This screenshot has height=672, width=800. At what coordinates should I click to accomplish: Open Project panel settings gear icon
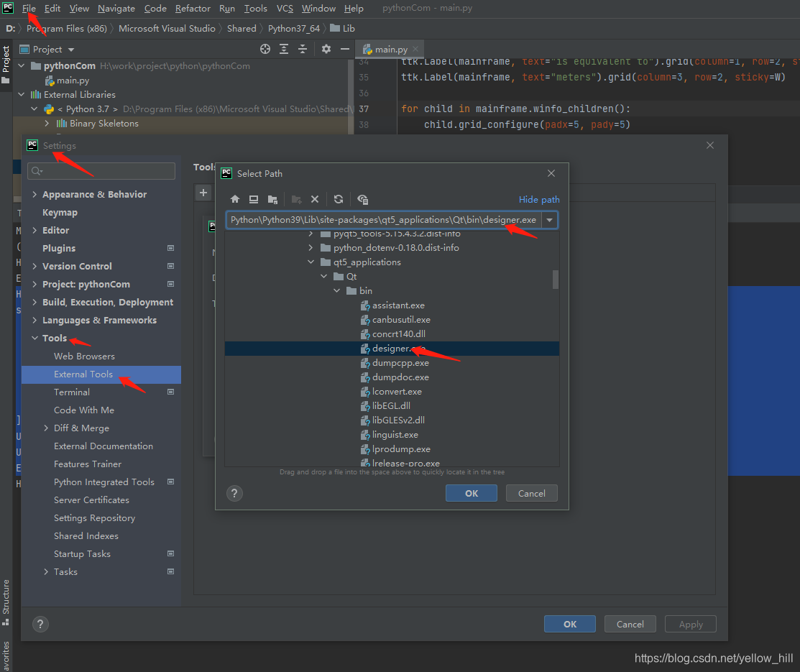point(326,49)
